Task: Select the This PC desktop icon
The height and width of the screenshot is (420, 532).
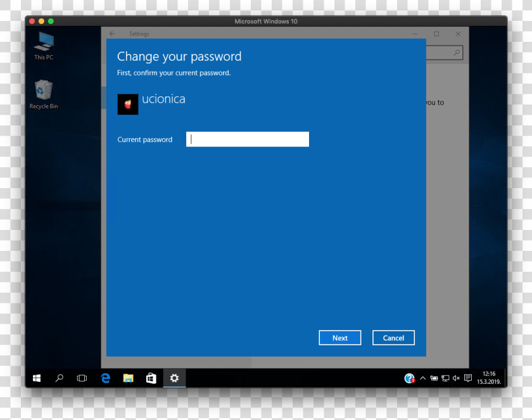Action: click(x=44, y=46)
